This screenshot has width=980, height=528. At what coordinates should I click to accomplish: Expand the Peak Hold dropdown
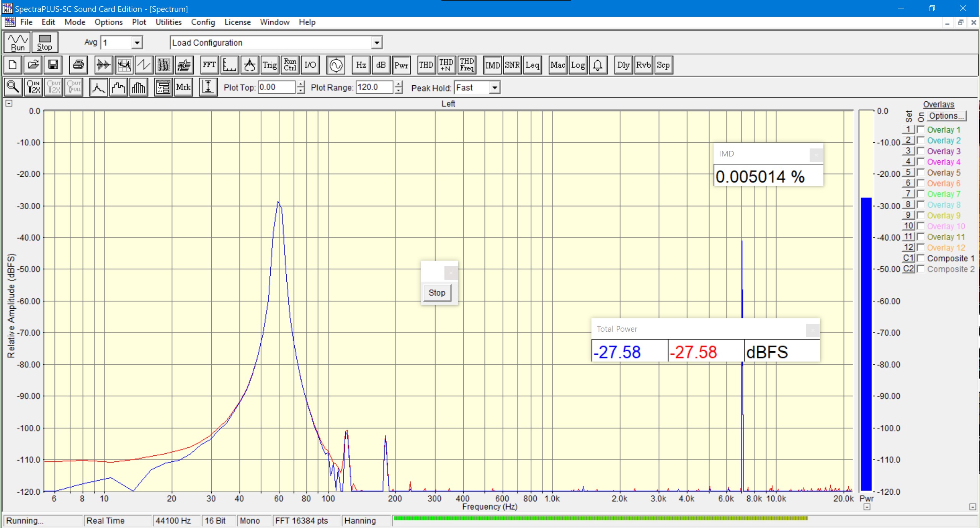(x=495, y=88)
